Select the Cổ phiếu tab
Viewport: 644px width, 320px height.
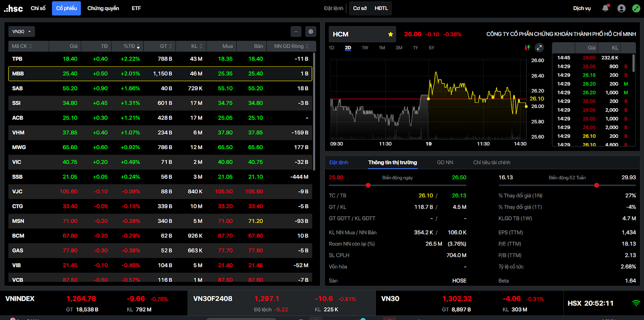tap(66, 8)
